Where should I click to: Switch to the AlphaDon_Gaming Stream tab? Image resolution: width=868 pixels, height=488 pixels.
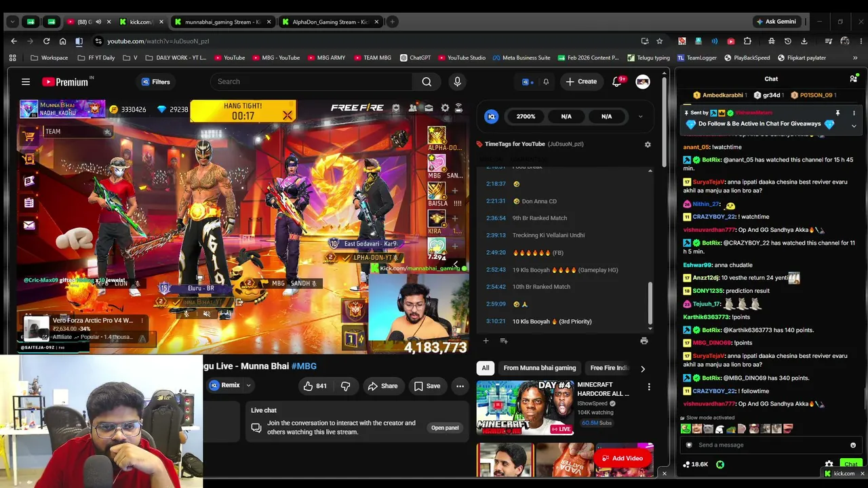(x=330, y=22)
